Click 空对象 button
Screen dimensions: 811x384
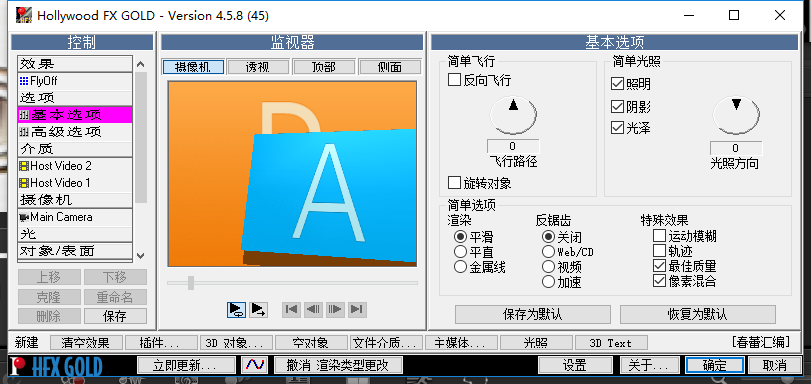(312, 343)
